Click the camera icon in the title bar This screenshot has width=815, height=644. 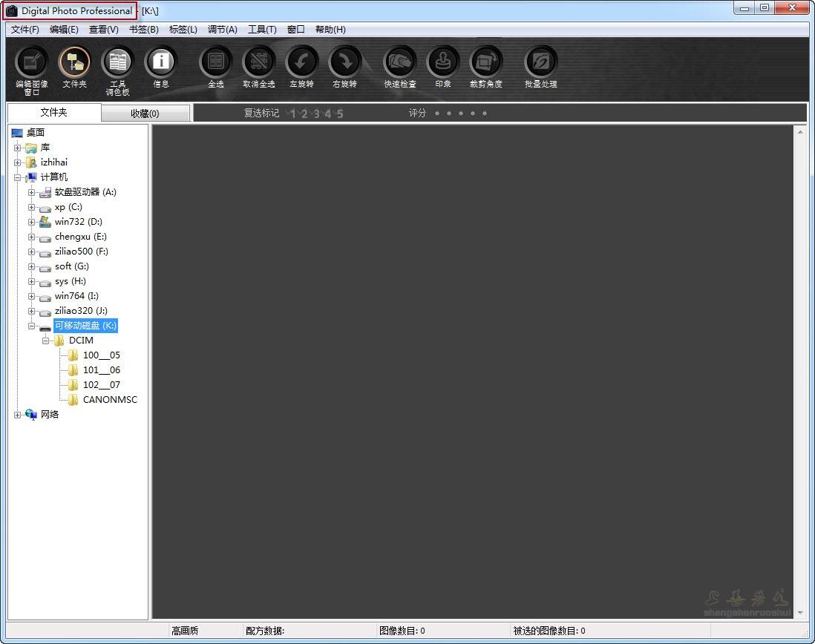11,10
